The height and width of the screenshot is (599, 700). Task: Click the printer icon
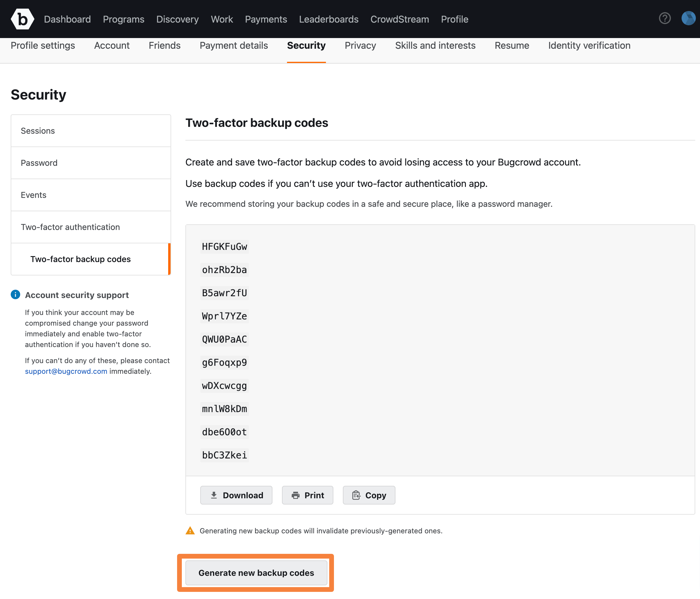[296, 495]
